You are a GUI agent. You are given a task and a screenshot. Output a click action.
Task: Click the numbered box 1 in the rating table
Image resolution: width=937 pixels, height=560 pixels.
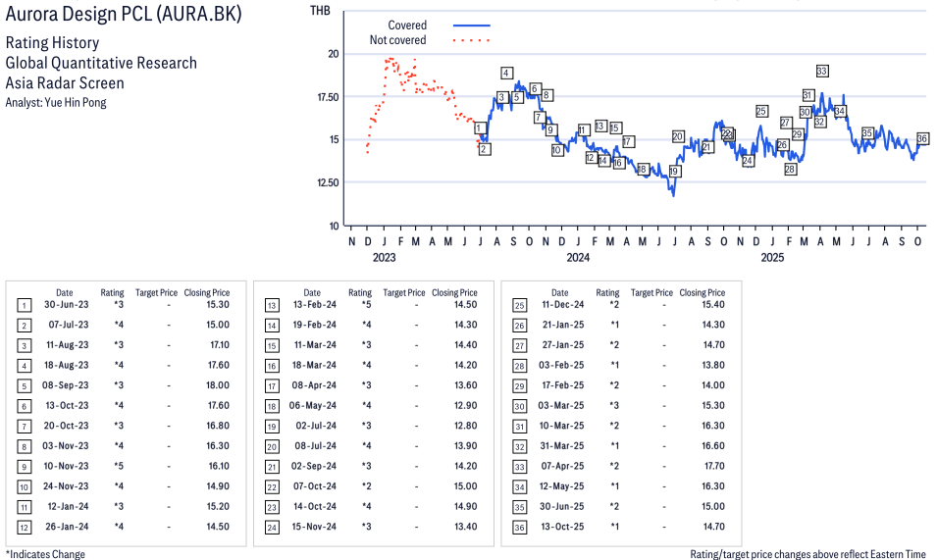24,305
